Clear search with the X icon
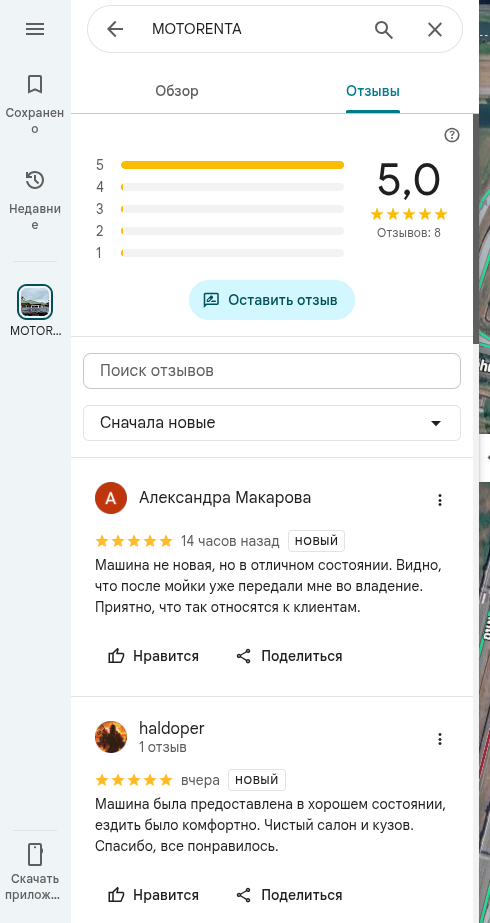This screenshot has height=923, width=490. pos(435,29)
